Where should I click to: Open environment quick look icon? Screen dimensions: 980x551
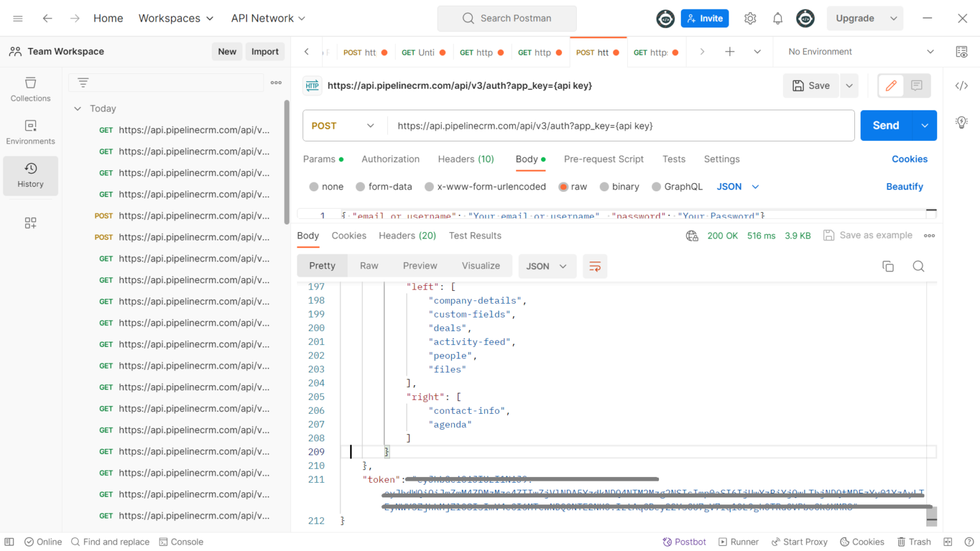(961, 52)
